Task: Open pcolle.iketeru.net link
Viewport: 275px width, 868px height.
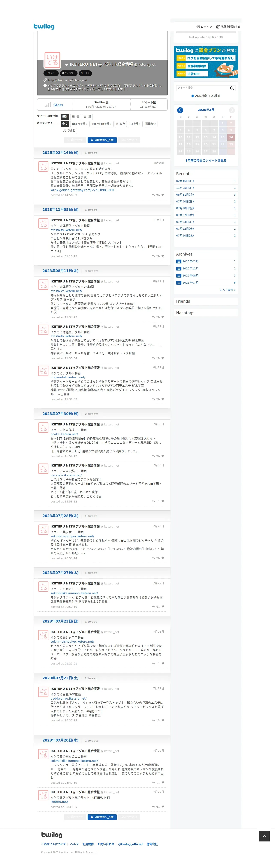Action: tap(64, 434)
